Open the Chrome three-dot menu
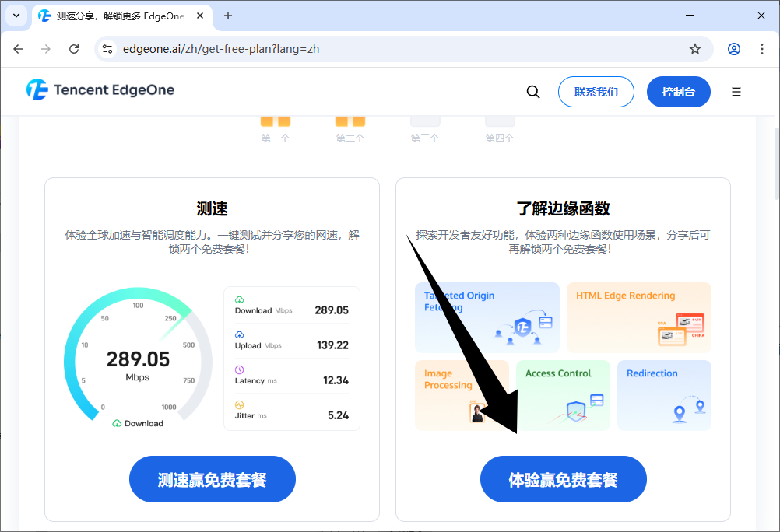Image resolution: width=780 pixels, height=532 pixels. (x=761, y=49)
